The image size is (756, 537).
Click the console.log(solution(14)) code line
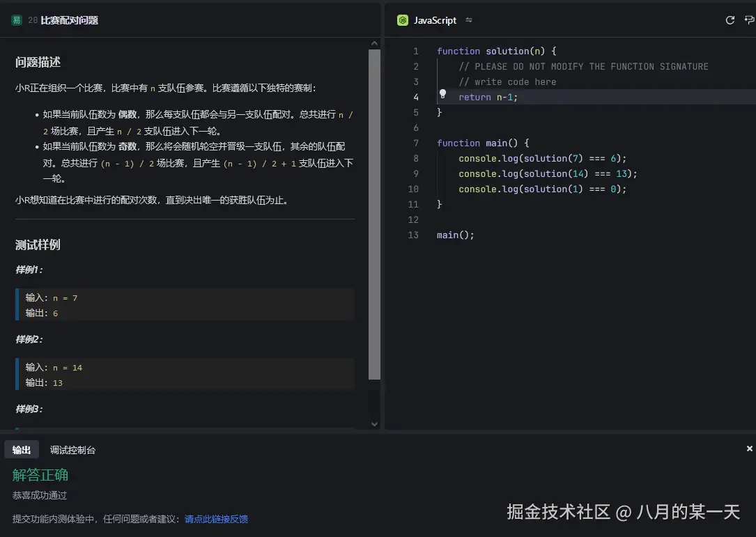[534, 173]
